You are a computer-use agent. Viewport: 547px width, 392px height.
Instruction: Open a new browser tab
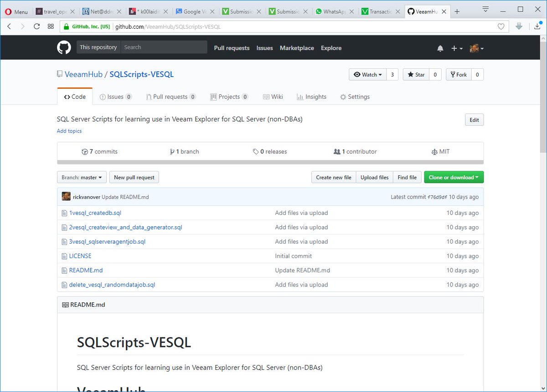click(457, 11)
